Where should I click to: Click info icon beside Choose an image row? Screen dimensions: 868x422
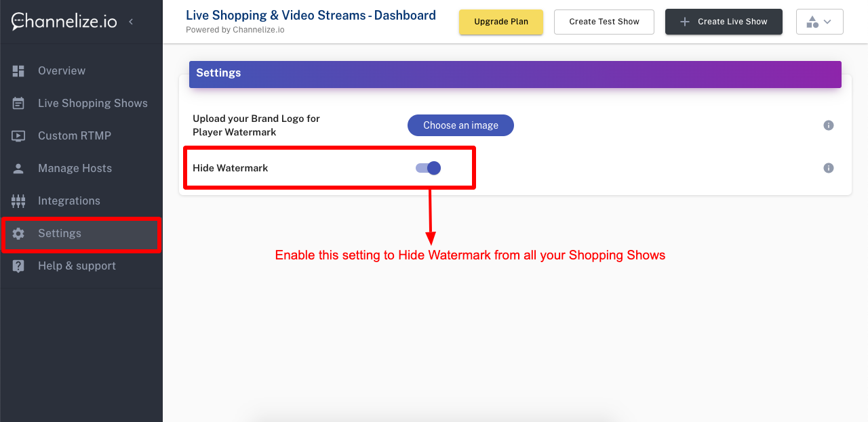(828, 125)
